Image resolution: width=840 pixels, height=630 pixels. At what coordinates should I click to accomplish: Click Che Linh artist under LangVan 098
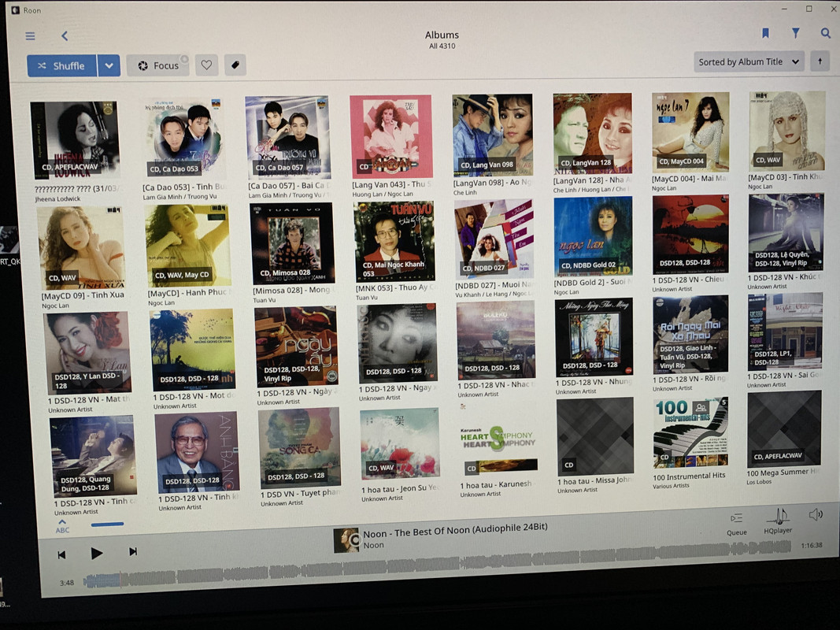pos(464,193)
